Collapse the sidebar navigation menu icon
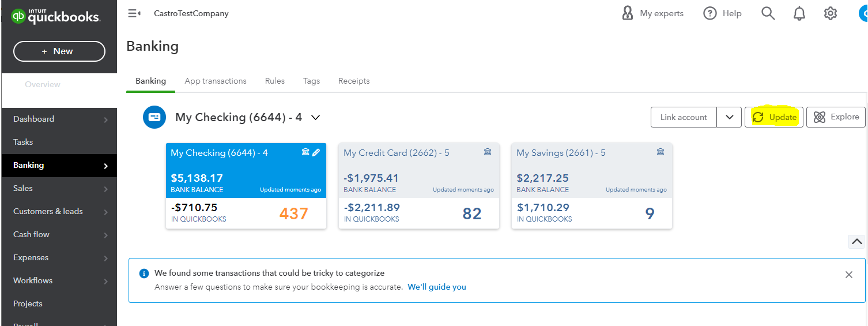The image size is (868, 326). [x=134, y=13]
